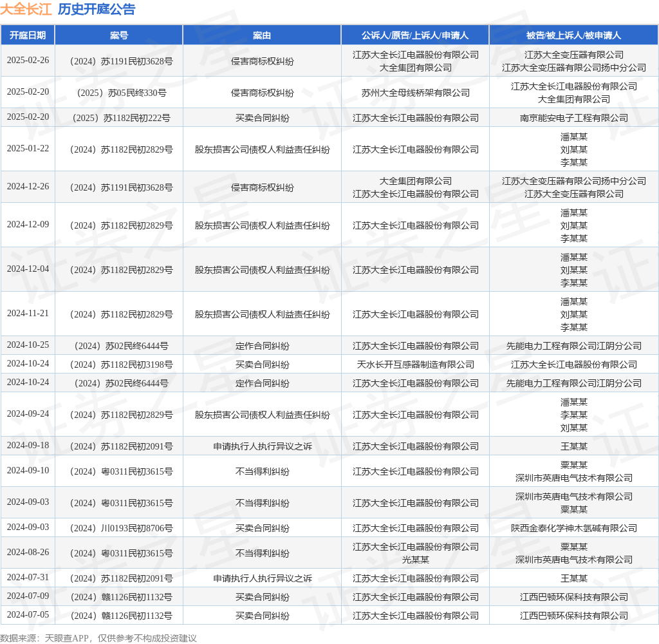Click plaintiff 苏州大全母线桥架有限公司
This screenshot has height=644, width=659.
coord(415,93)
